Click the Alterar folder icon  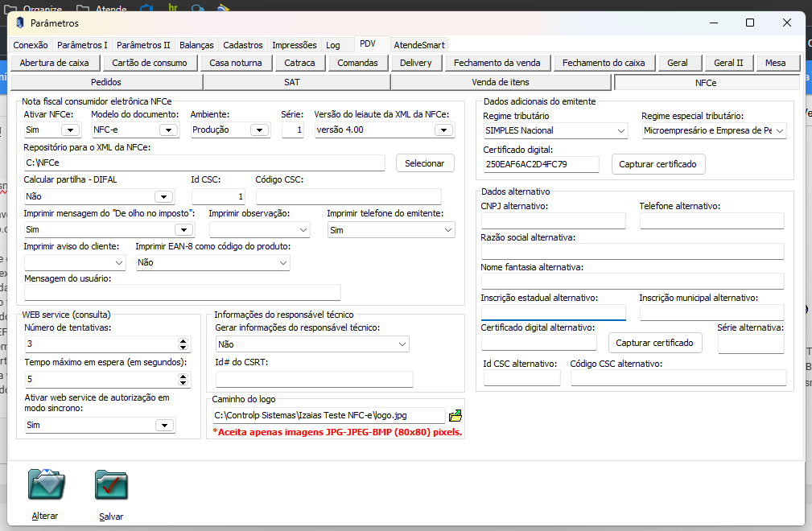(46, 484)
